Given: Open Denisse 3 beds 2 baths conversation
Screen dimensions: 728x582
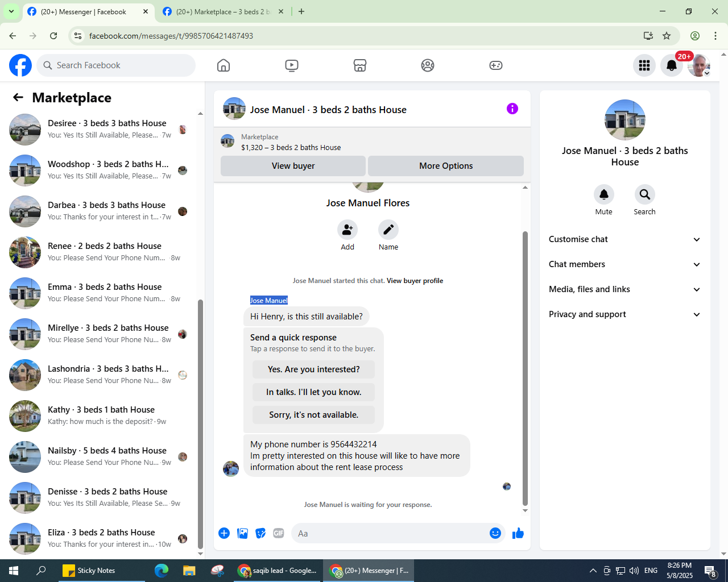Looking at the screenshot, I should [100, 498].
